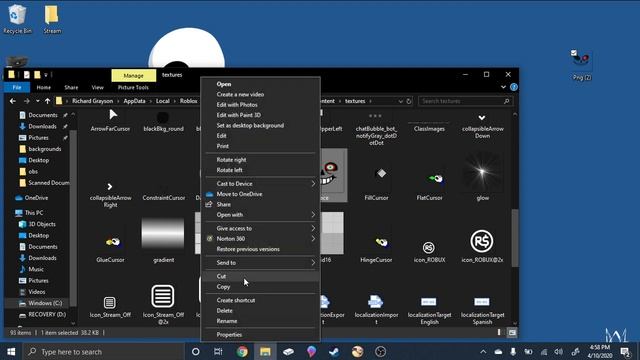Click Open in the context menu

tap(224, 84)
